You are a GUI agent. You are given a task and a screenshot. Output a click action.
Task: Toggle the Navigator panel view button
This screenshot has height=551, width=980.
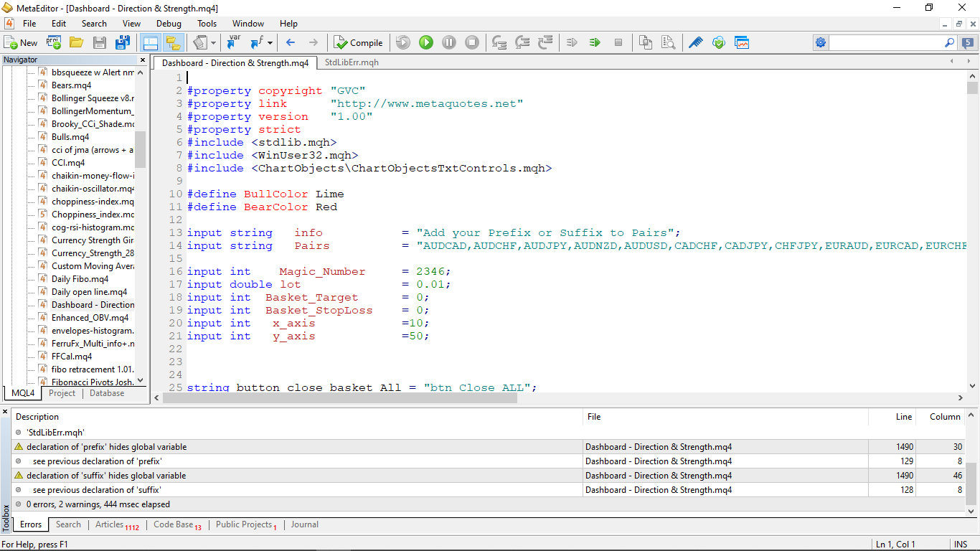pos(150,42)
